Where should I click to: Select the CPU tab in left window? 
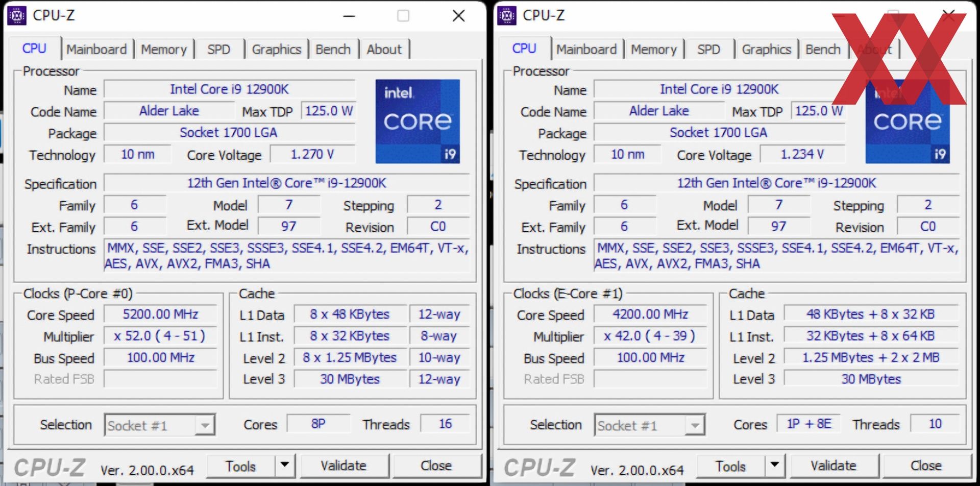pos(34,48)
